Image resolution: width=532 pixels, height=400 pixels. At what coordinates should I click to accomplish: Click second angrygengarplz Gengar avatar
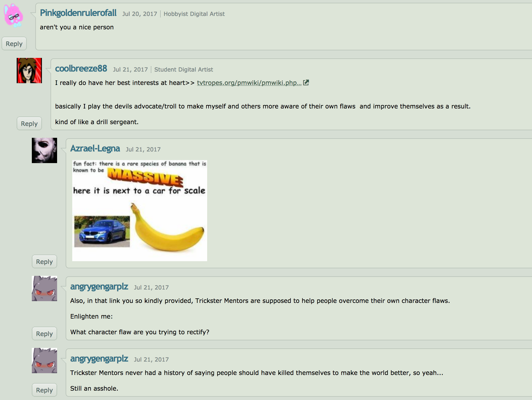pyautogui.click(x=44, y=361)
